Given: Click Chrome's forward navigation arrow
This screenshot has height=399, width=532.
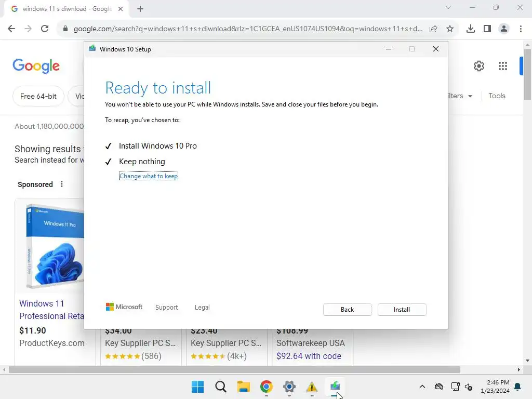Looking at the screenshot, I should 28,29.
